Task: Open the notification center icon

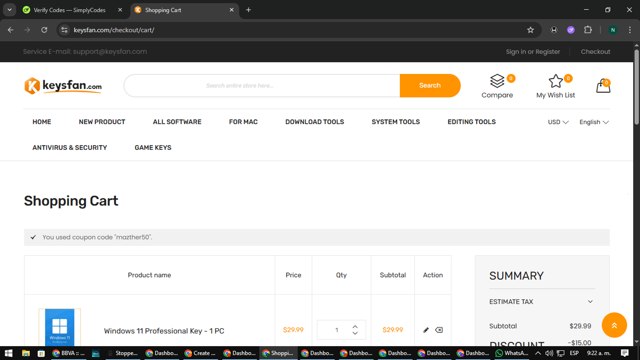Action: click(624, 353)
